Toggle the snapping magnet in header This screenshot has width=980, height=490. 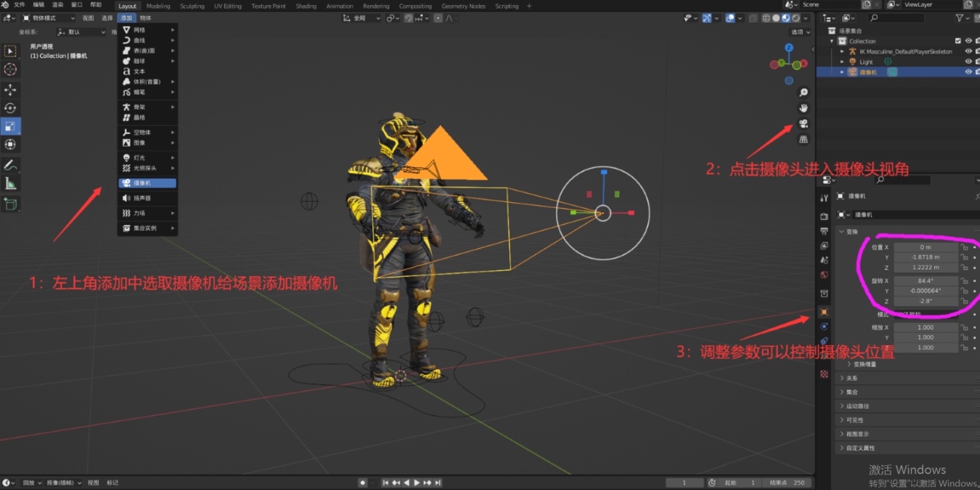[x=409, y=18]
